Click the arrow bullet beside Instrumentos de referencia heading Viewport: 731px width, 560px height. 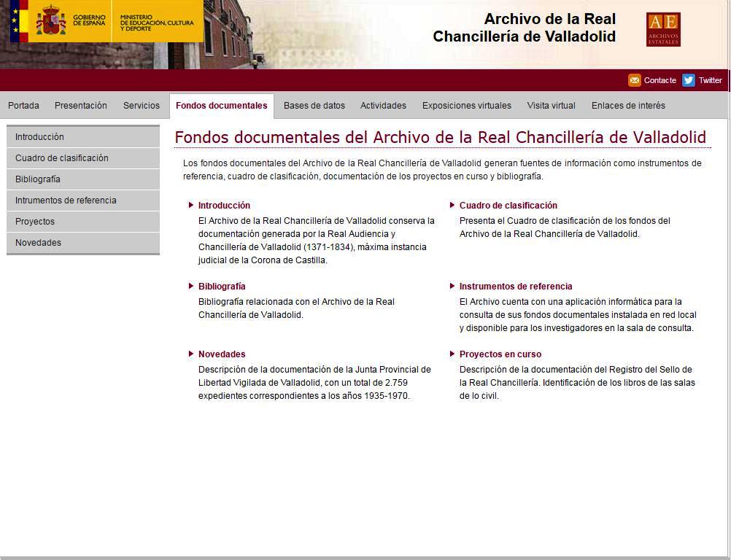452,286
